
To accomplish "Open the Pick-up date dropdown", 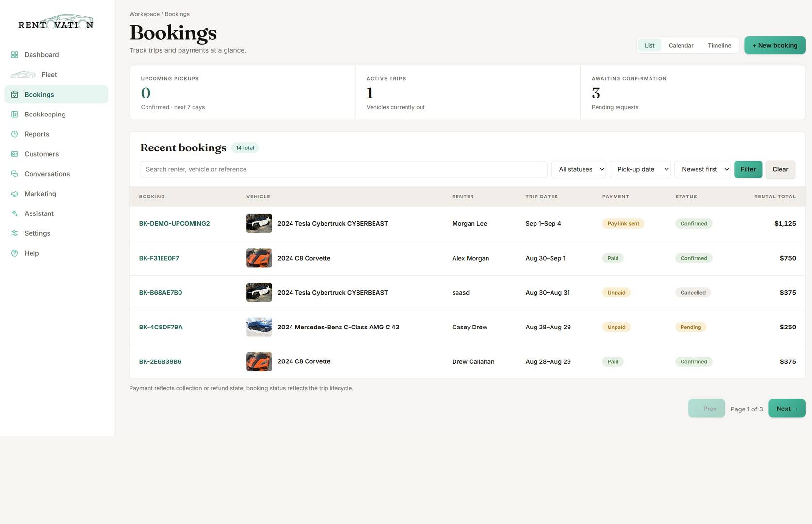I will click(x=640, y=169).
